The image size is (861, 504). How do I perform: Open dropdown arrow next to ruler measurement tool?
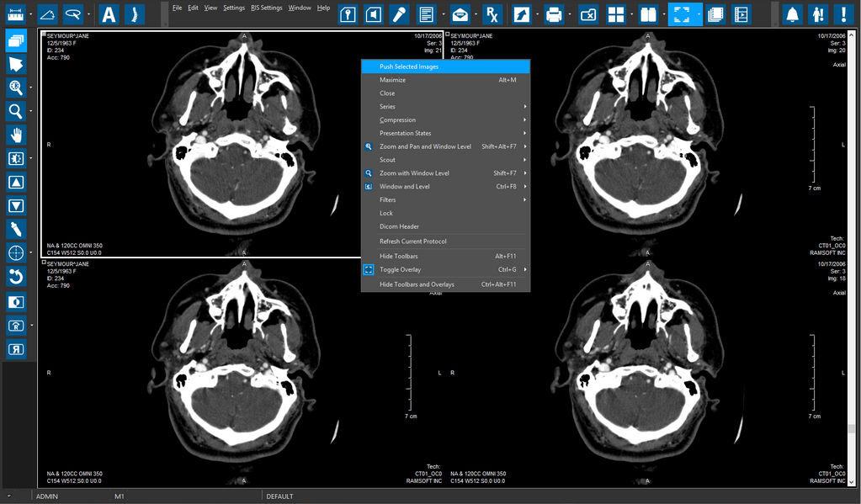coord(30,14)
